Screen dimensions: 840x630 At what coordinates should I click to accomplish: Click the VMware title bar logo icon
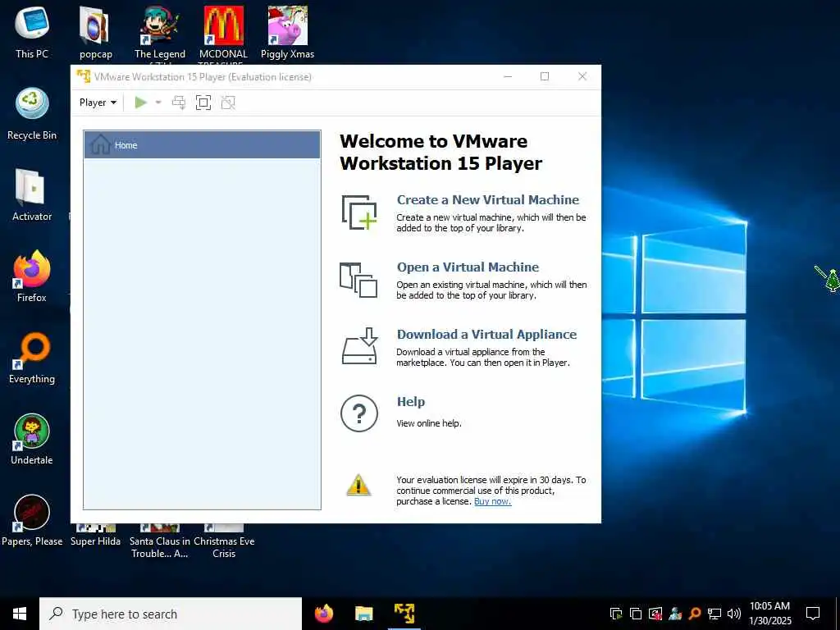84,76
